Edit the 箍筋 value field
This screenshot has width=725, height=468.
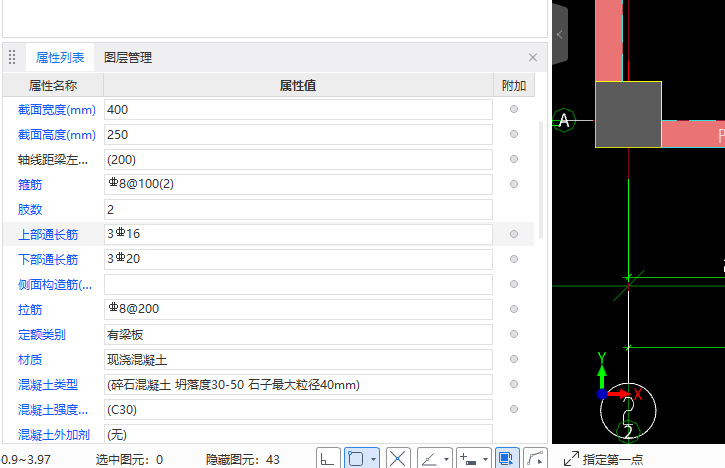[x=298, y=185]
